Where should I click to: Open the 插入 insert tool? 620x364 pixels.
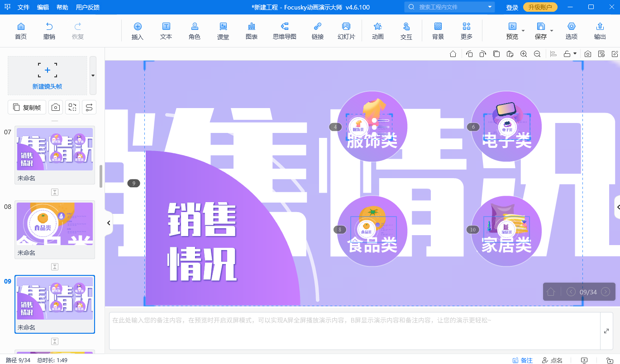click(x=138, y=31)
